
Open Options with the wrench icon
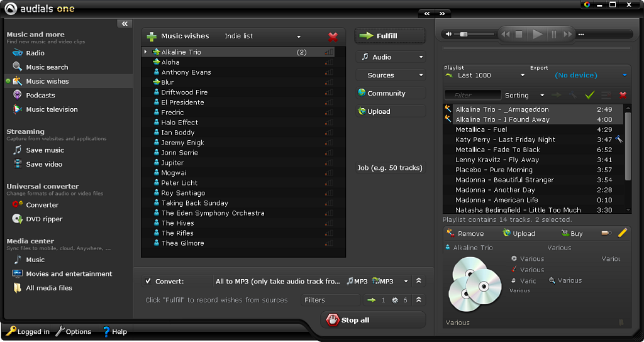(60, 331)
